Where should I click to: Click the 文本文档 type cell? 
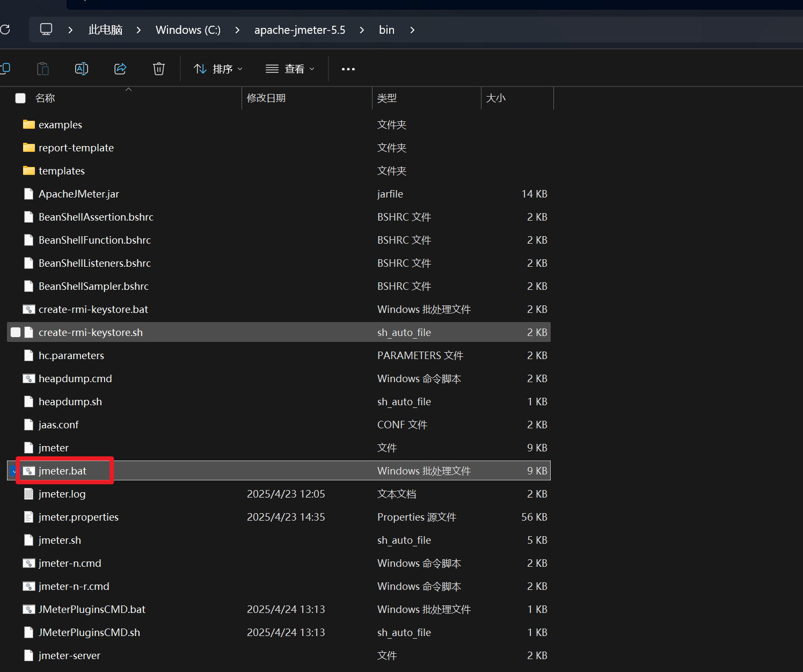397,494
